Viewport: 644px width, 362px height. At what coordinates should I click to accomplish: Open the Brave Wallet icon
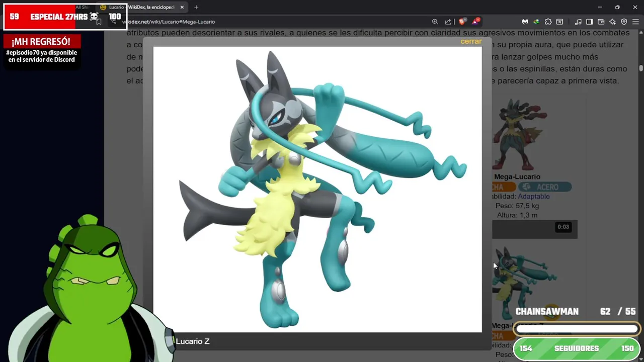coord(601,22)
